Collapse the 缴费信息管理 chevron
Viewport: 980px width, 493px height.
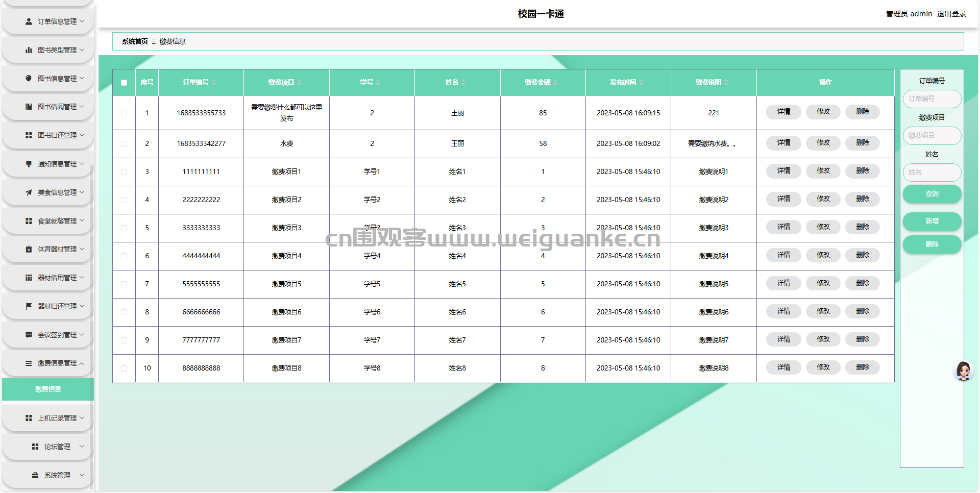click(82, 363)
